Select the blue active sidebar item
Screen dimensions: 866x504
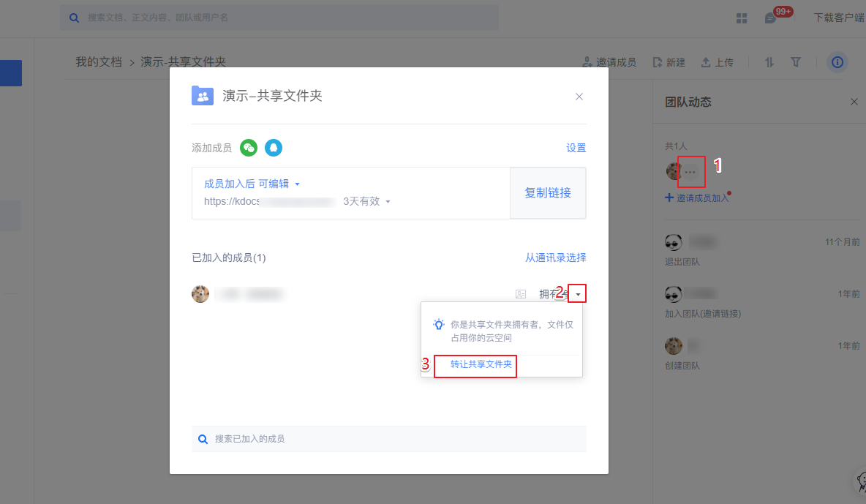coord(11,73)
